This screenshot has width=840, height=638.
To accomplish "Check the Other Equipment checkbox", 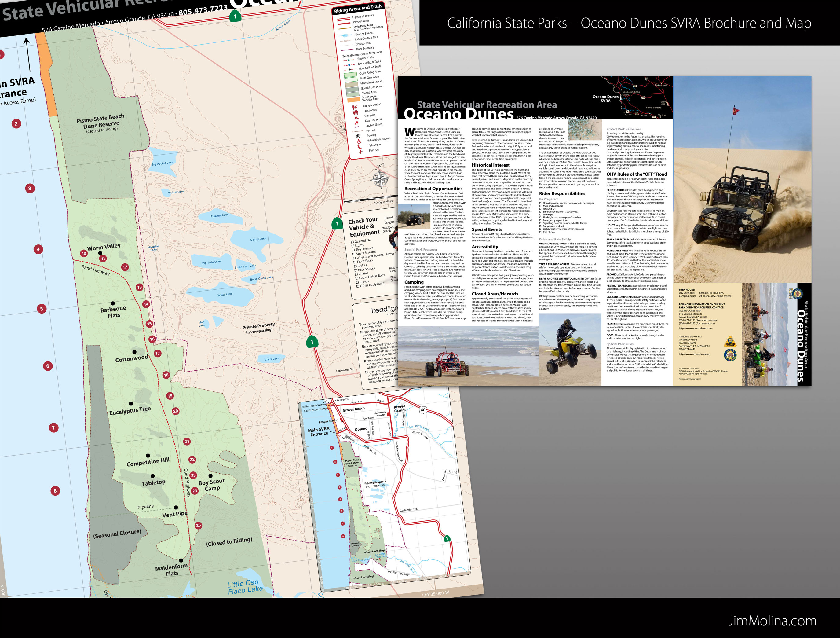I will tap(358, 286).
